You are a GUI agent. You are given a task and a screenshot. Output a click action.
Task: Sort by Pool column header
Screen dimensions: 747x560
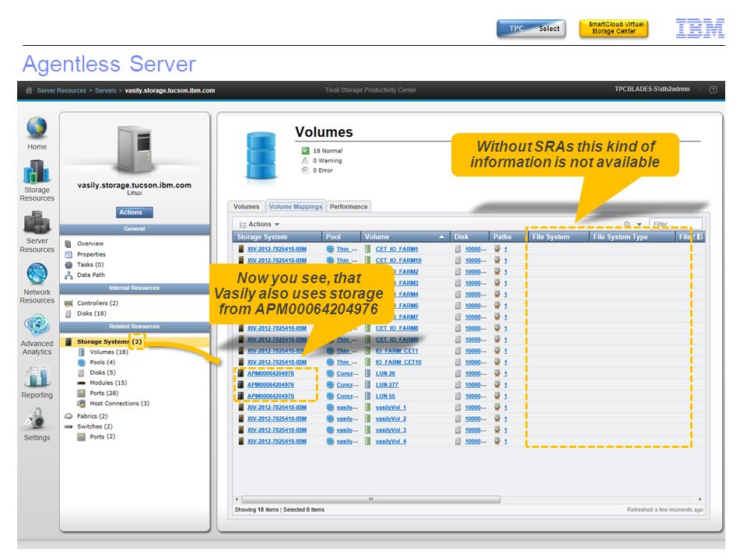pyautogui.click(x=341, y=236)
